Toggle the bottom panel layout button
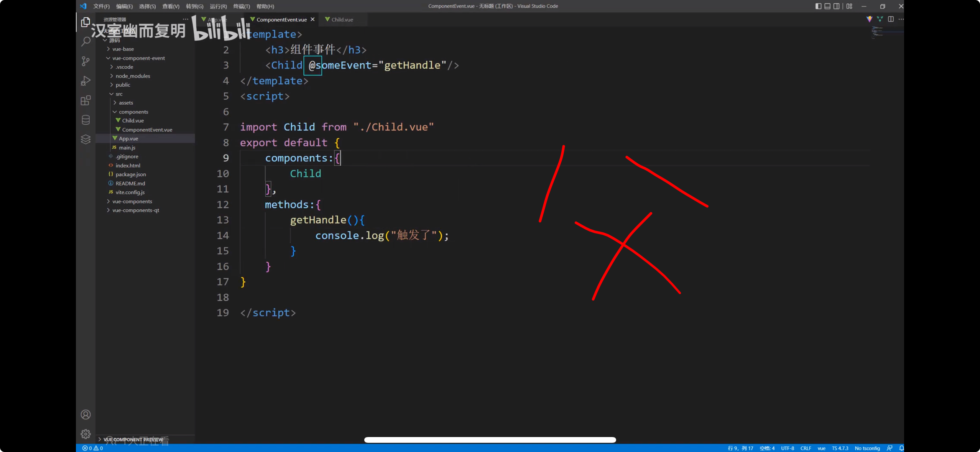Screen dimensions: 980x452 click(827, 6)
